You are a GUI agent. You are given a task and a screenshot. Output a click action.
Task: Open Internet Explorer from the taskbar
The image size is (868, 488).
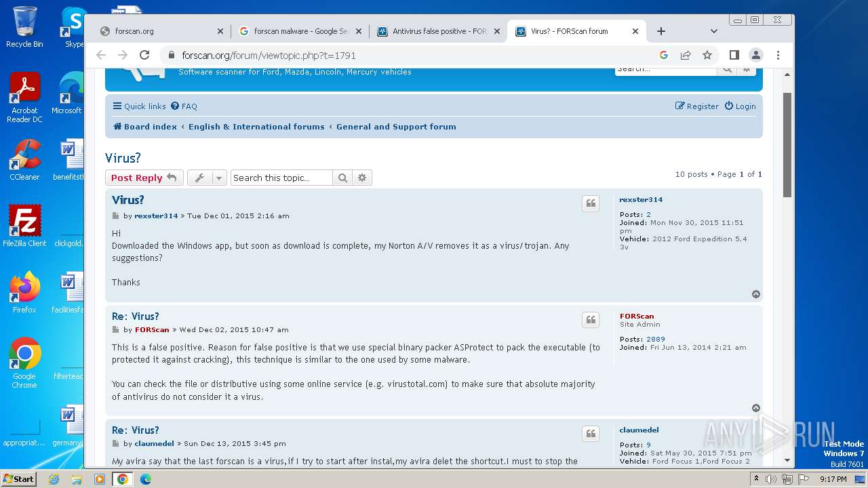pos(54,479)
